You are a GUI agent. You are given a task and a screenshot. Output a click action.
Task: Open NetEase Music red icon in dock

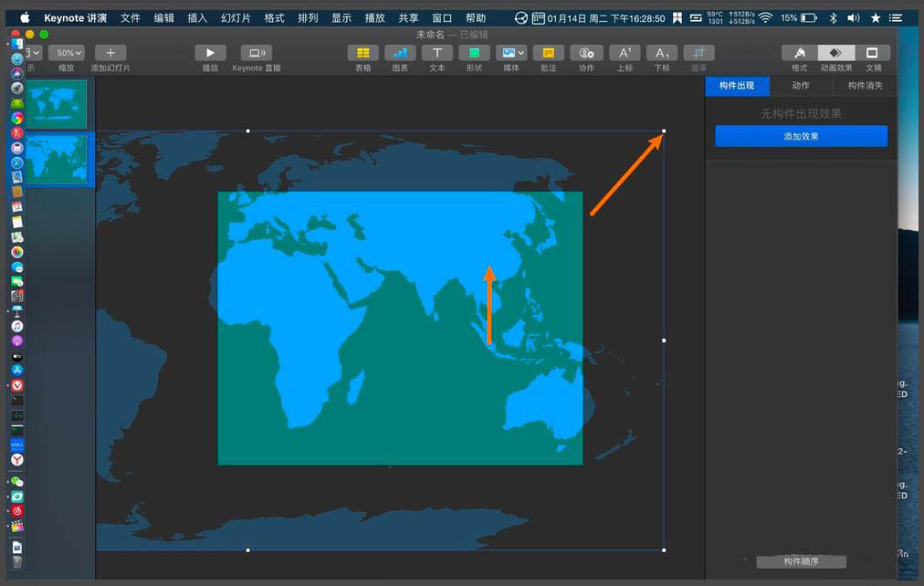coord(17,511)
